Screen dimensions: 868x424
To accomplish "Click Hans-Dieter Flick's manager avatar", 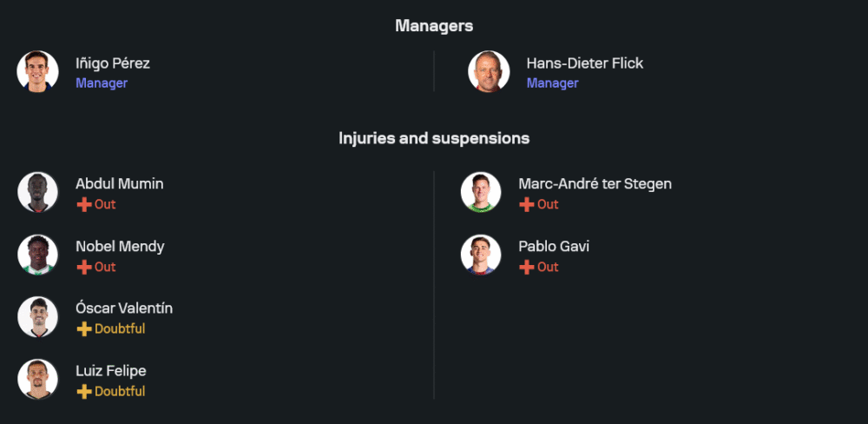I will click(x=489, y=71).
